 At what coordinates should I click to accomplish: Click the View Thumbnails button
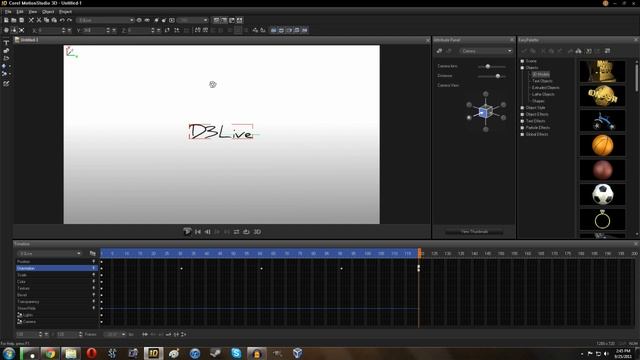[x=474, y=232]
